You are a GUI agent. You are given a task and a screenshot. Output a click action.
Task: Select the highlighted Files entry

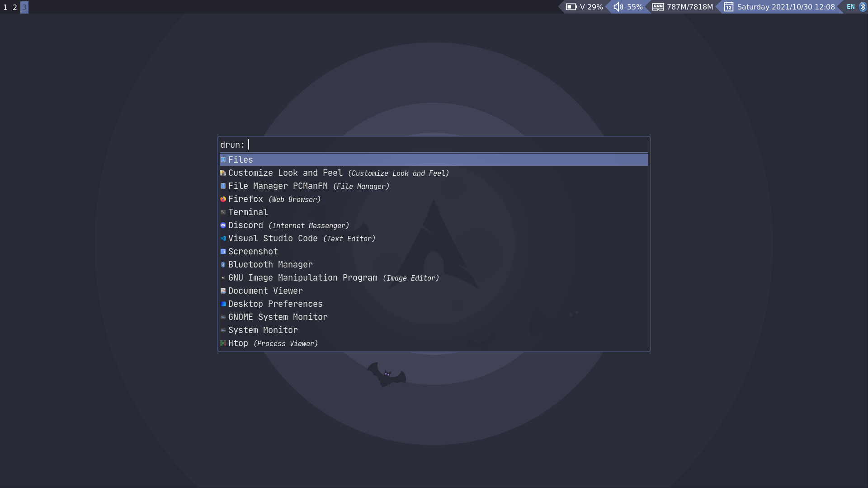click(x=241, y=160)
